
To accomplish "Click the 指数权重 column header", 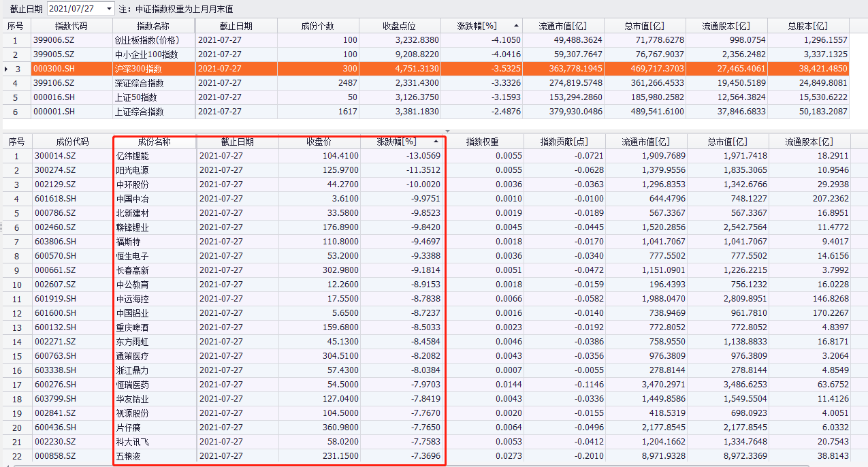I will (x=483, y=142).
